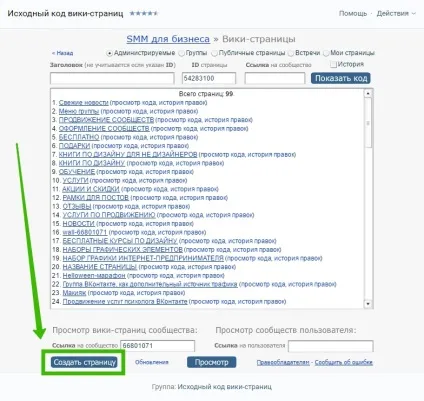Open the Helloween-марафон page link

[94, 276]
